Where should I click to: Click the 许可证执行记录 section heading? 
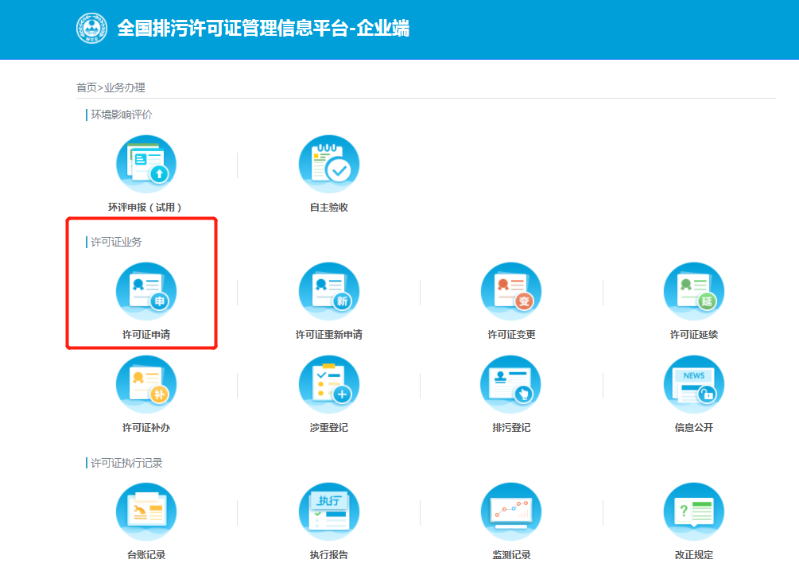[x=126, y=463]
